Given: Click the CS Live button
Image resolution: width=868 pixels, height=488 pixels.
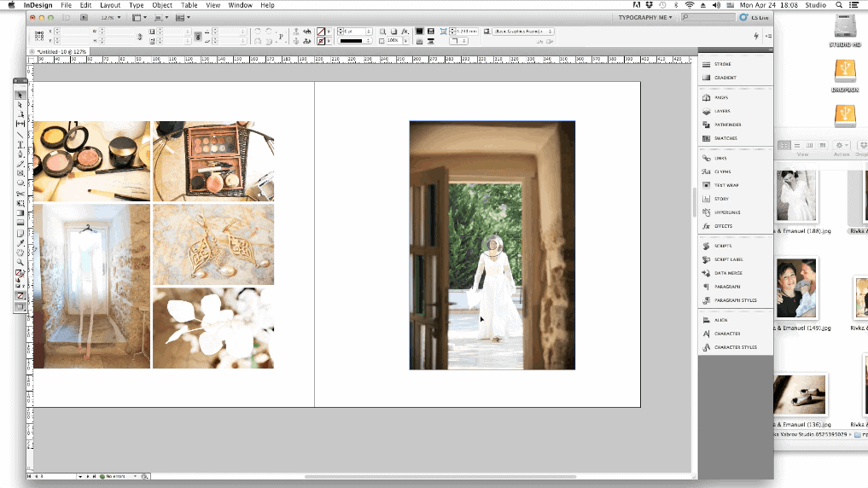Looking at the screenshot, I should tap(755, 17).
